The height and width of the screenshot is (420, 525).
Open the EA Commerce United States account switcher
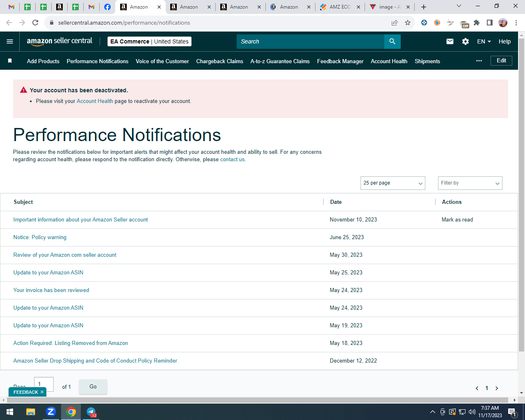(x=150, y=41)
